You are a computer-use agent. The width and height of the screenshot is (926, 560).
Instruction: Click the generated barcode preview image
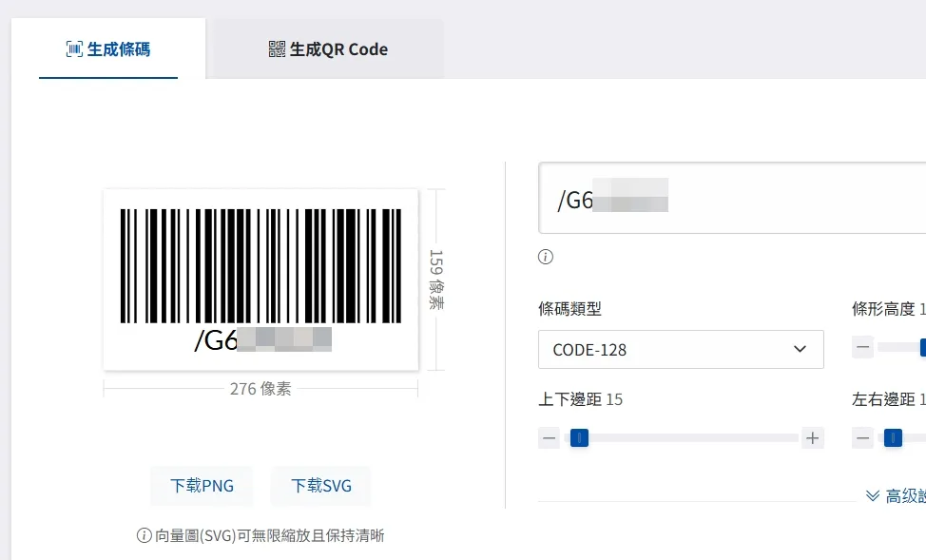(x=260, y=279)
